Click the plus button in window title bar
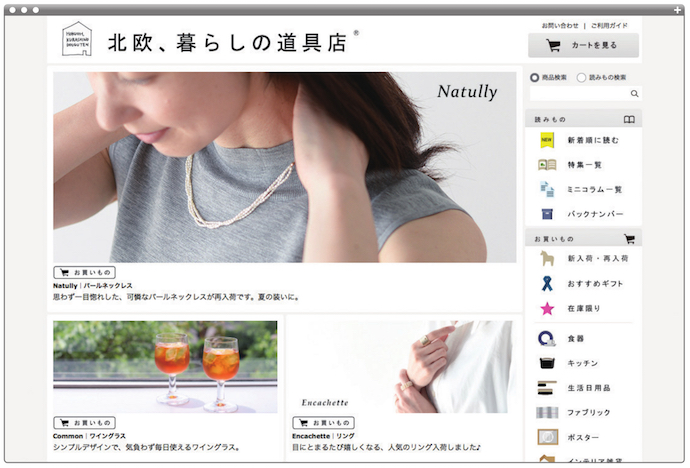Screen dimensions: 690x468 coord(677,10)
